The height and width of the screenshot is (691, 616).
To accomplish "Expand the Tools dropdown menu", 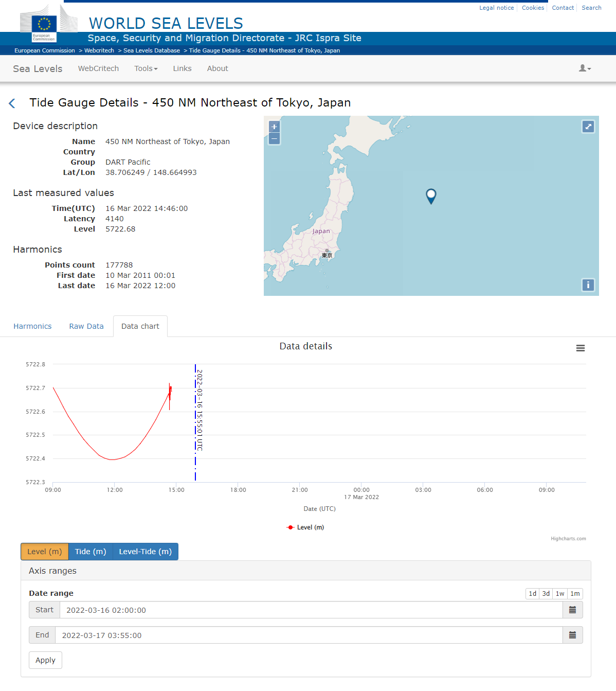I will pos(146,68).
